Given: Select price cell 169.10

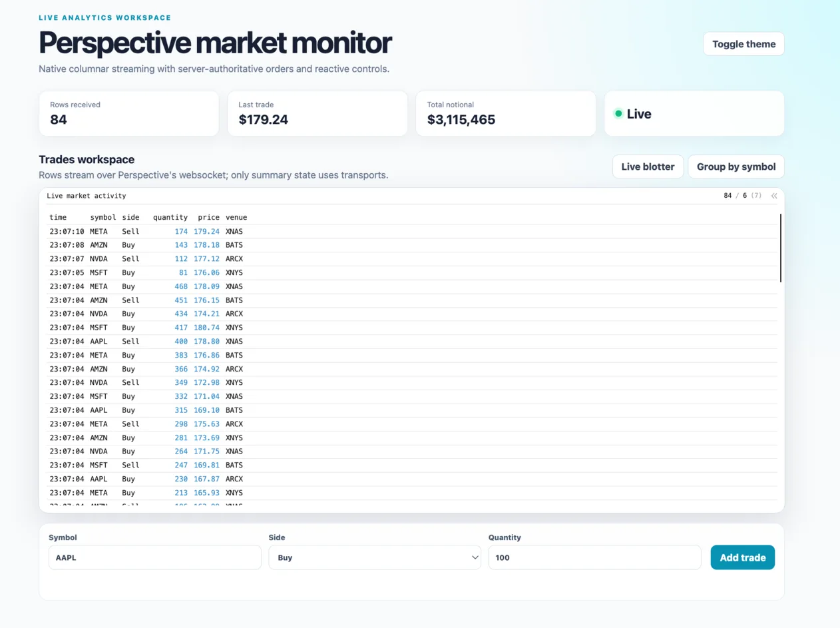Looking at the screenshot, I should (206, 410).
